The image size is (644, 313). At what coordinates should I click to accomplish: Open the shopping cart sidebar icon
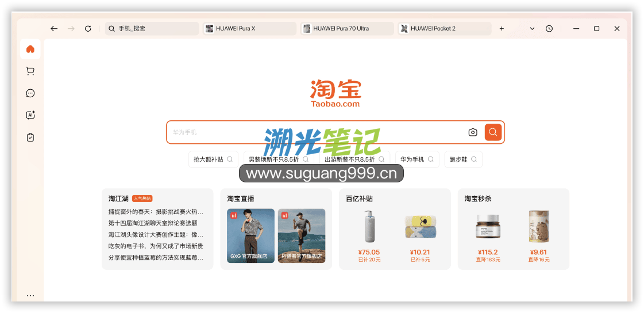coord(30,71)
